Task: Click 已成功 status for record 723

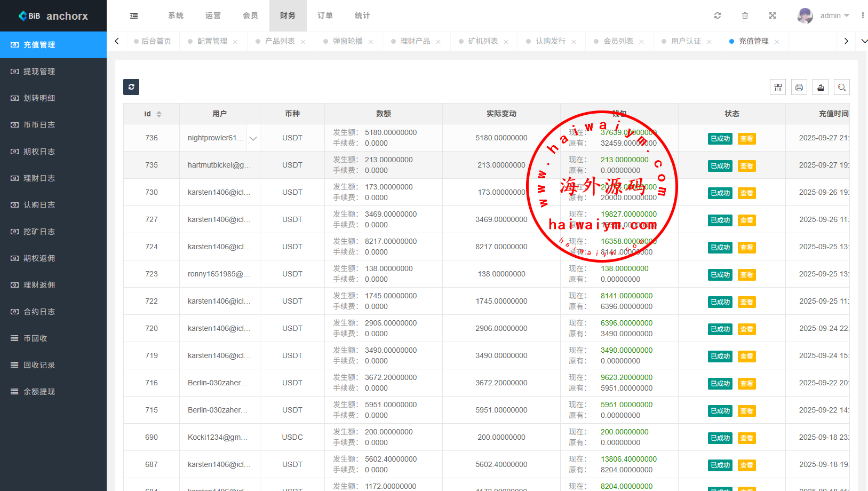Action: pos(720,275)
